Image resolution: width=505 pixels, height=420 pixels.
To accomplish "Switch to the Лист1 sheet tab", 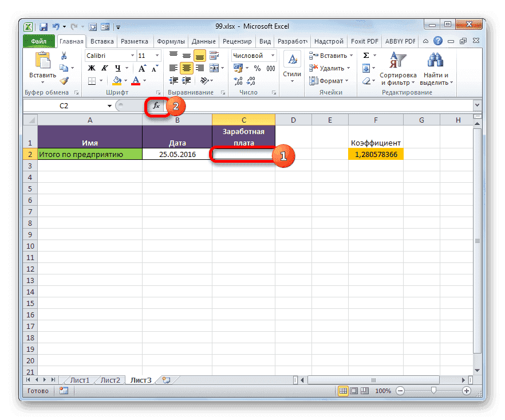I will click(x=79, y=380).
